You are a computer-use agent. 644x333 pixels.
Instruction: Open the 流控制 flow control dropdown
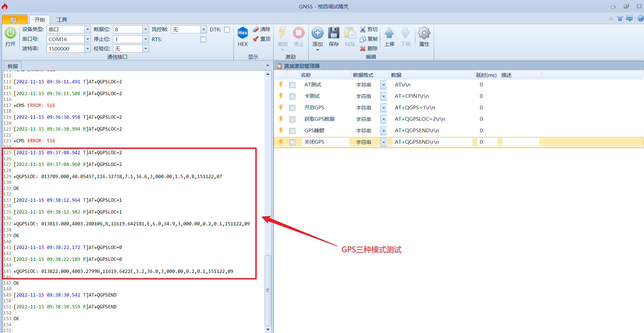click(x=204, y=30)
